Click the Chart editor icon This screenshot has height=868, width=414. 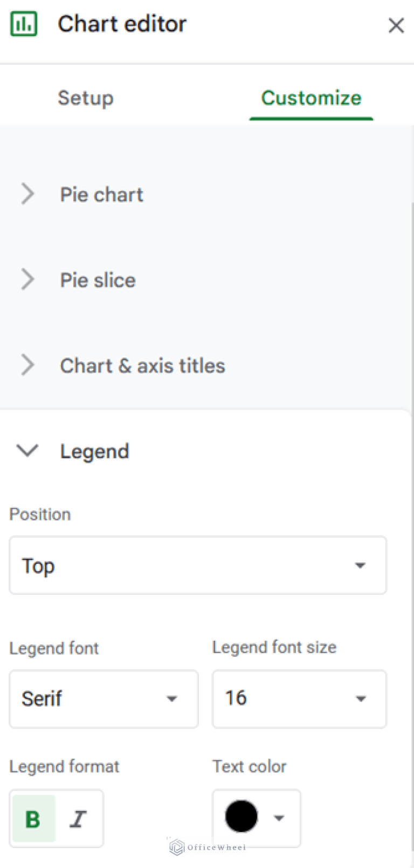[x=24, y=23]
